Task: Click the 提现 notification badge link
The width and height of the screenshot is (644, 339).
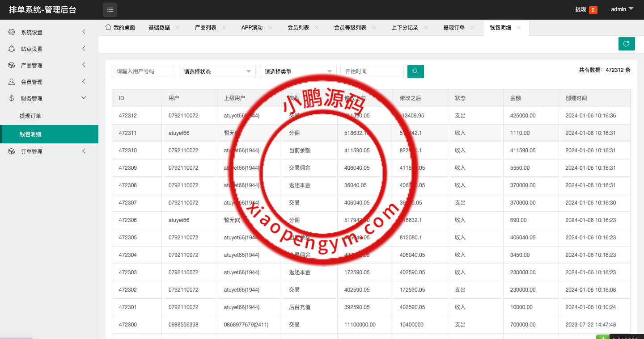Action: click(586, 9)
